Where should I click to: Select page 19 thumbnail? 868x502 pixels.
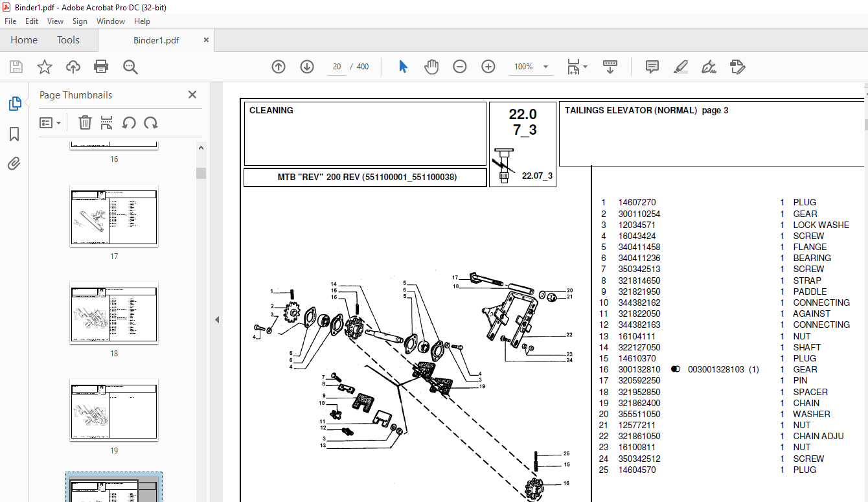click(x=114, y=410)
